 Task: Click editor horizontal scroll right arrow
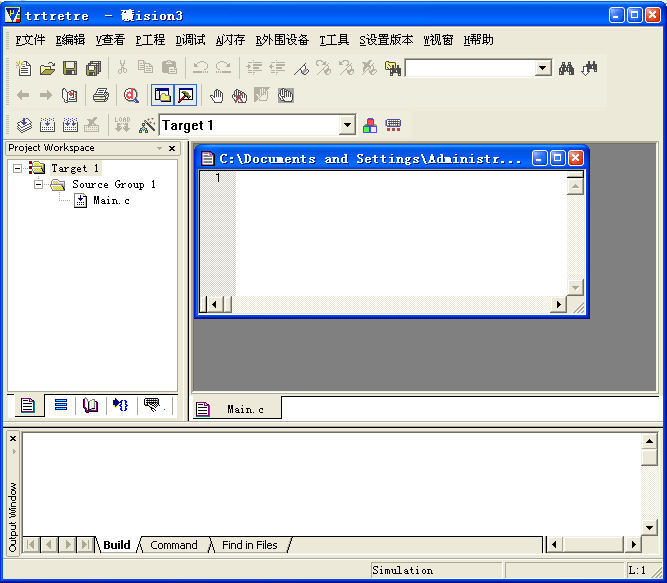[x=559, y=304]
